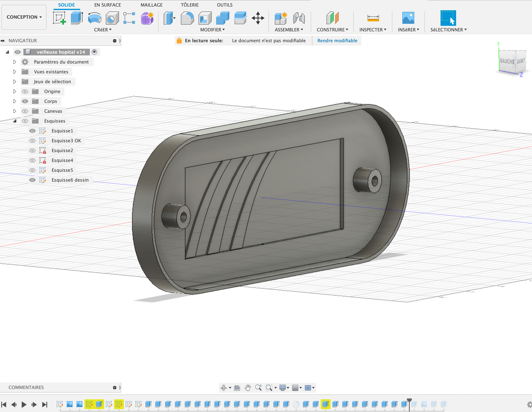532x412 pixels.
Task: Select the Extrude tool icon
Action: click(77, 18)
